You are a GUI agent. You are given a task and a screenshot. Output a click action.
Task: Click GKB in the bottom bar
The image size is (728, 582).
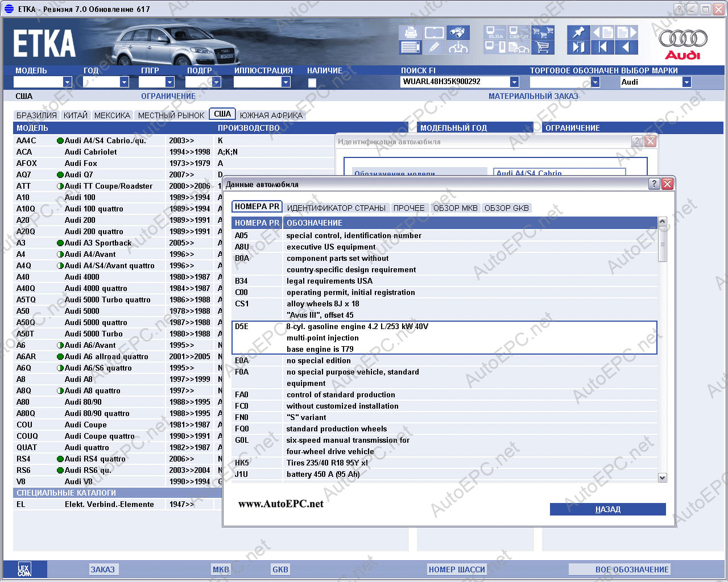coord(280,569)
